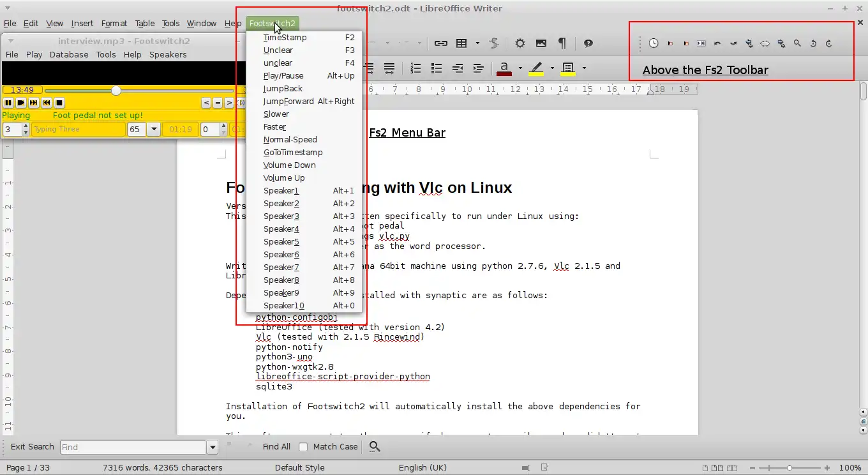Click the zoom in plus in status bar
868x475 pixels.
(827, 468)
